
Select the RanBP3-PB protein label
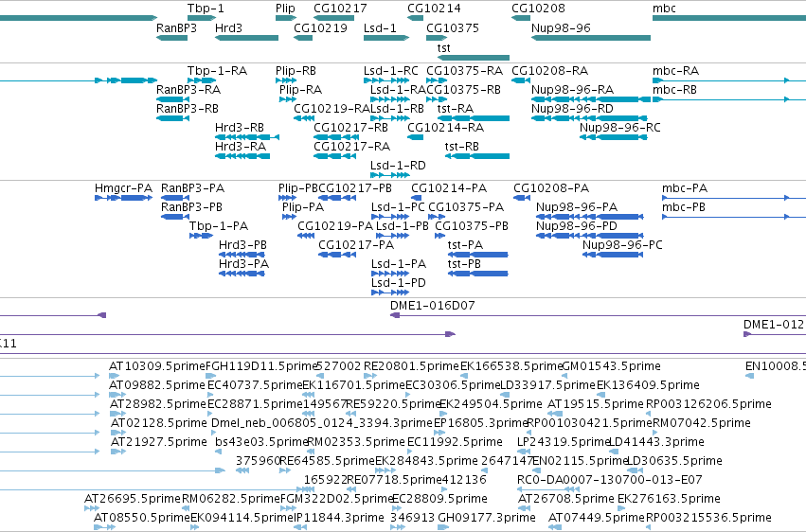(x=191, y=207)
